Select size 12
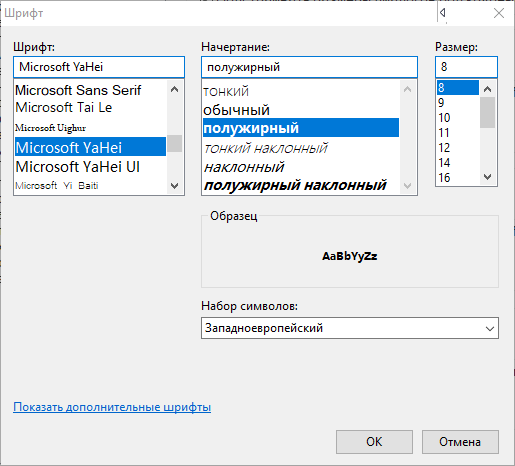 458,148
